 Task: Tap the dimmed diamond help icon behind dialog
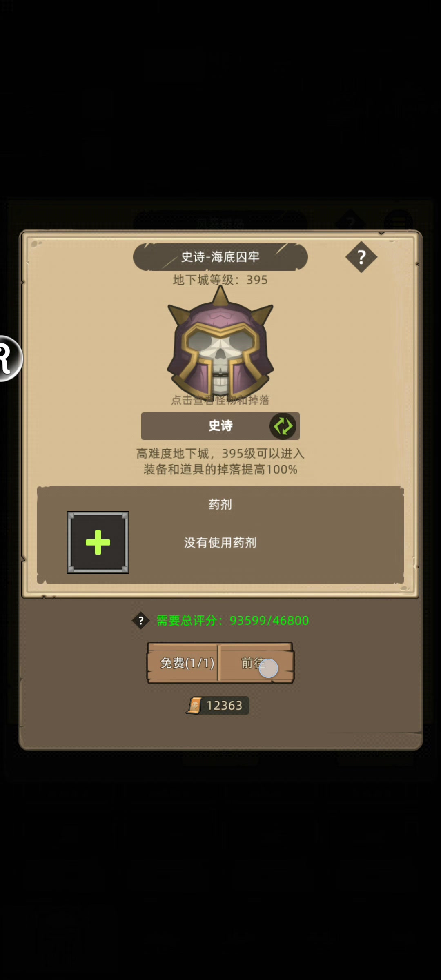point(350,222)
